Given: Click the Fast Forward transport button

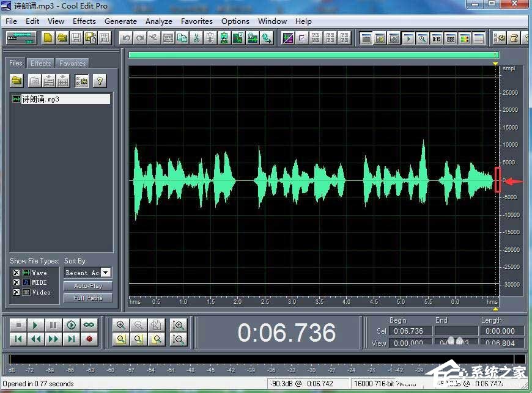Looking at the screenshot, I should point(53,339).
